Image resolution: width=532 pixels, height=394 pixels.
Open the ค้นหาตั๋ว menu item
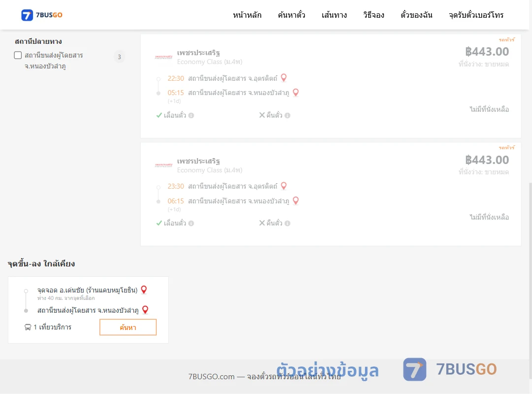tap(292, 15)
